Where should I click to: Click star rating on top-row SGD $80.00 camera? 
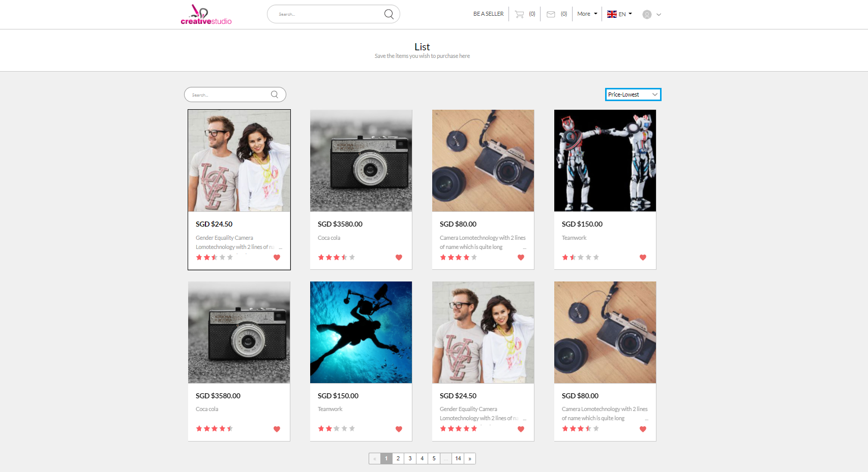tap(458, 258)
